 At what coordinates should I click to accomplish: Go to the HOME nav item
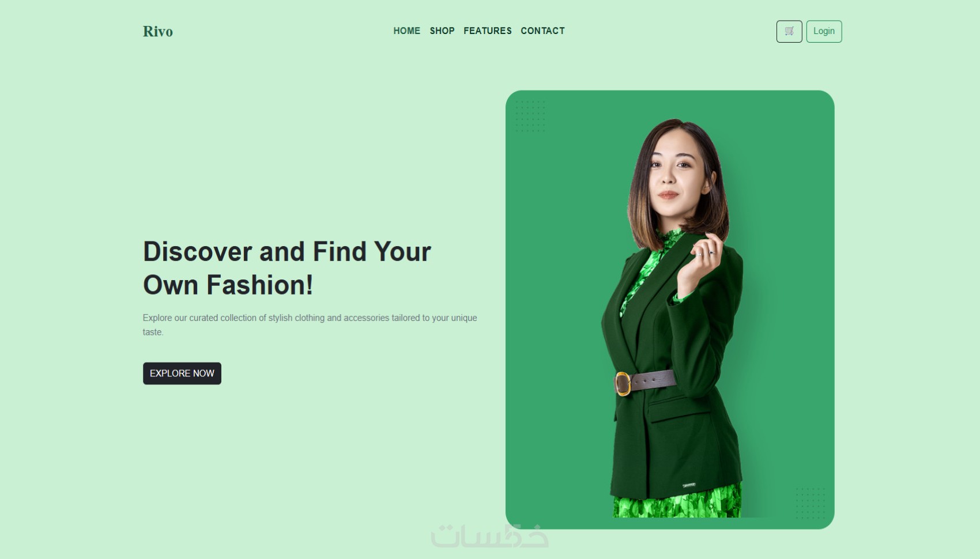[x=407, y=31]
